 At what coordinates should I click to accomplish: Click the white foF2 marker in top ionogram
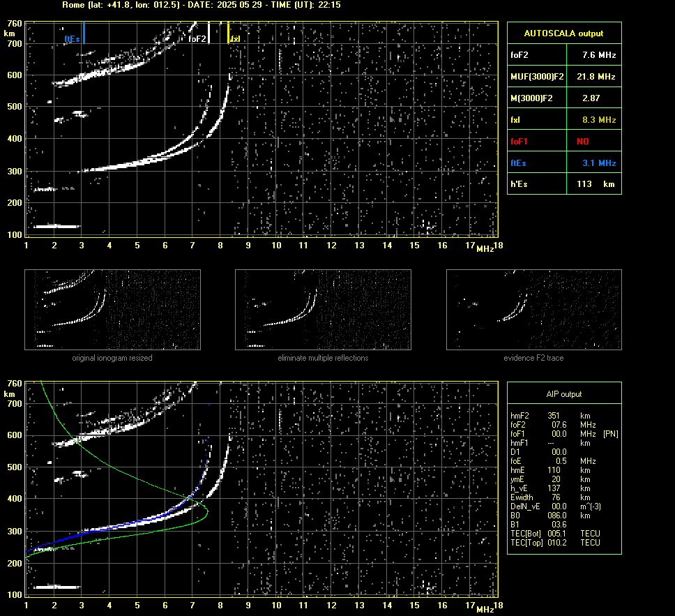(208, 33)
